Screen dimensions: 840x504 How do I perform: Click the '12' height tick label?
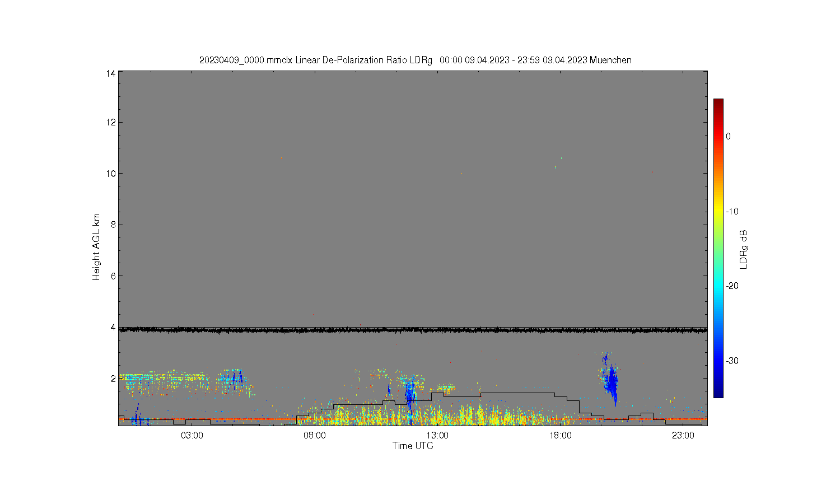tap(111, 123)
